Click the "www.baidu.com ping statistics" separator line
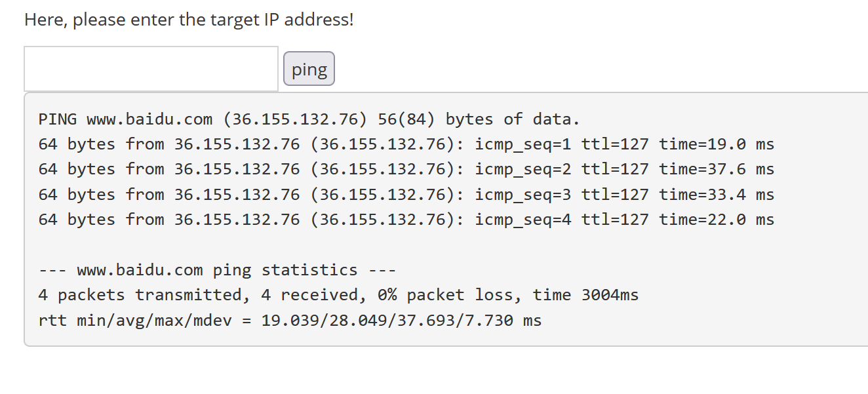 click(x=217, y=270)
